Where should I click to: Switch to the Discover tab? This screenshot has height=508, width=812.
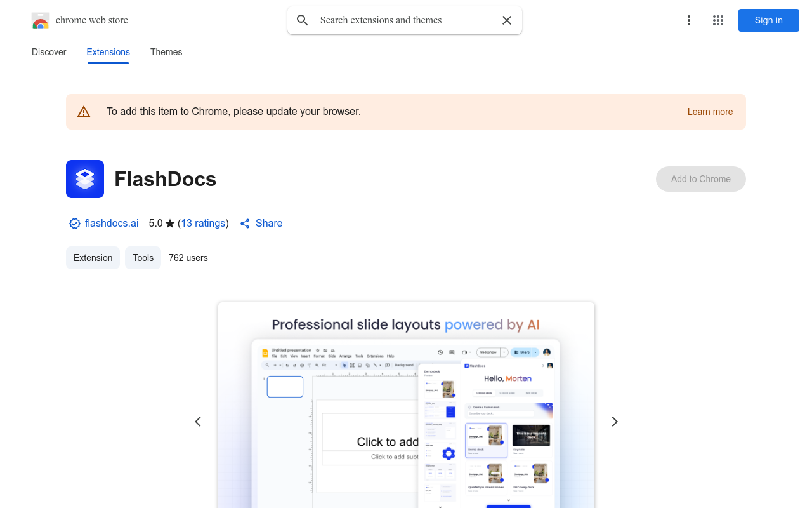(49, 52)
